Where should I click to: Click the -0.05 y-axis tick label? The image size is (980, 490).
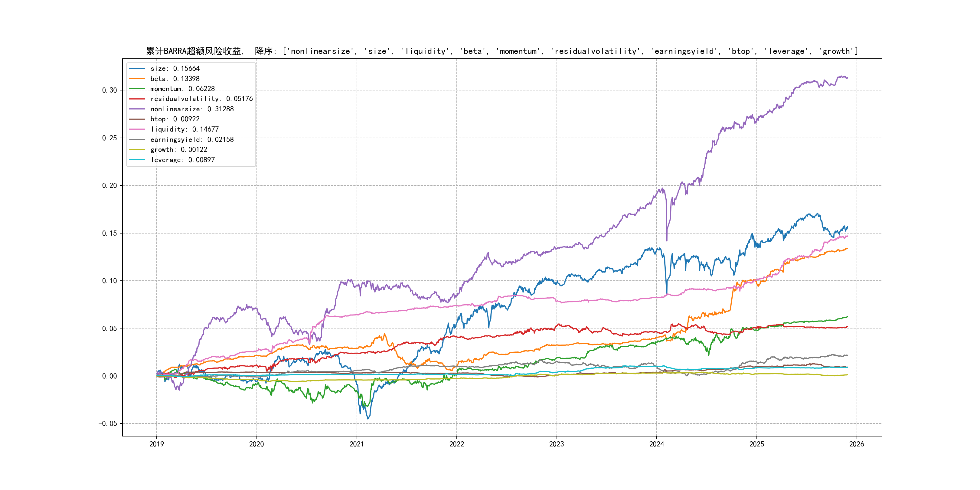pos(108,423)
